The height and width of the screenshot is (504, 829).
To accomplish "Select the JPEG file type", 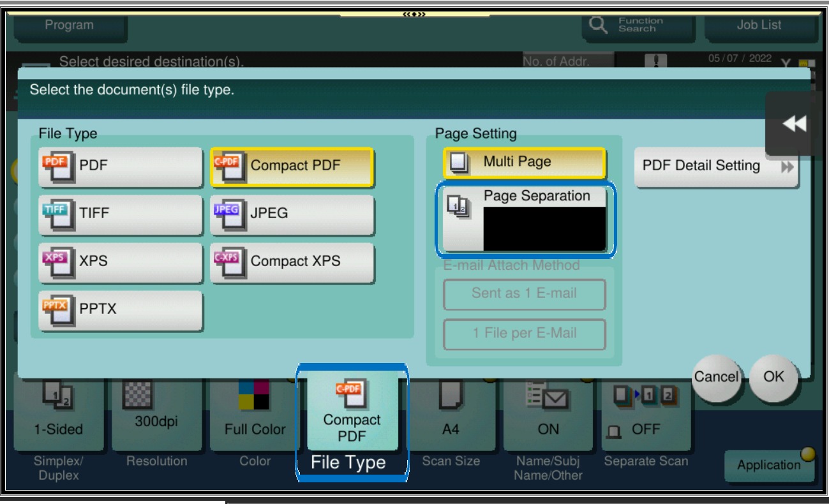I will tap(292, 214).
